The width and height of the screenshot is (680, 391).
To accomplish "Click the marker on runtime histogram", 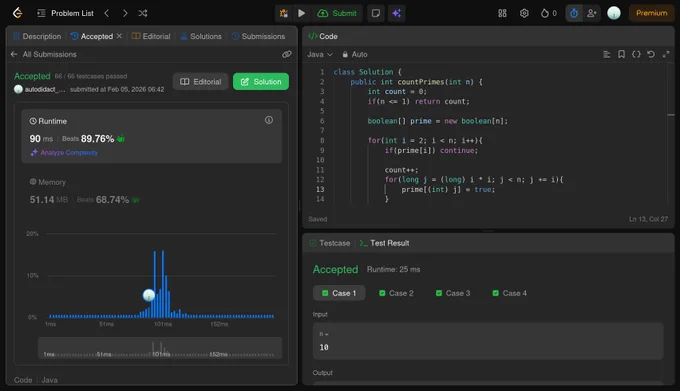I will (x=149, y=295).
